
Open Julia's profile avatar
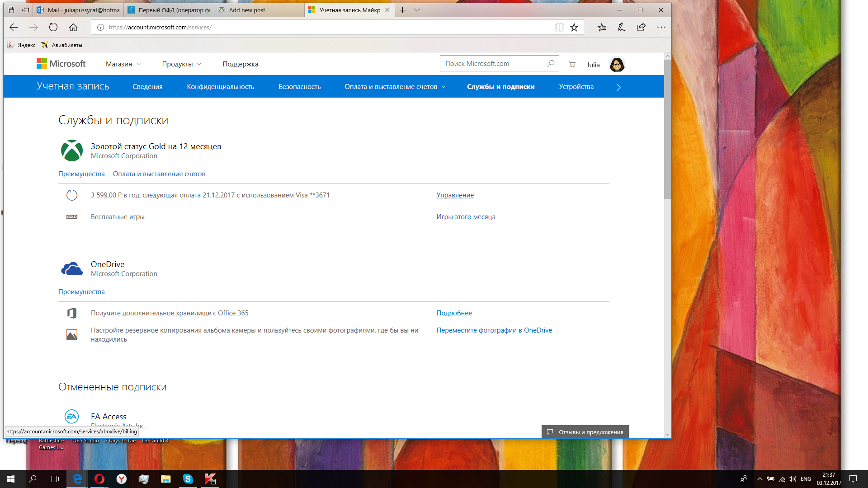[617, 65]
